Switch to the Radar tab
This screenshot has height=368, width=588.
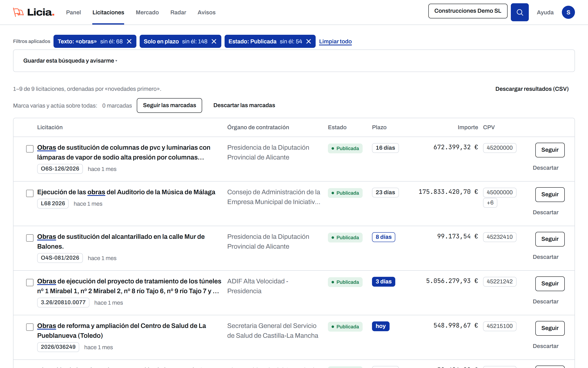click(178, 12)
